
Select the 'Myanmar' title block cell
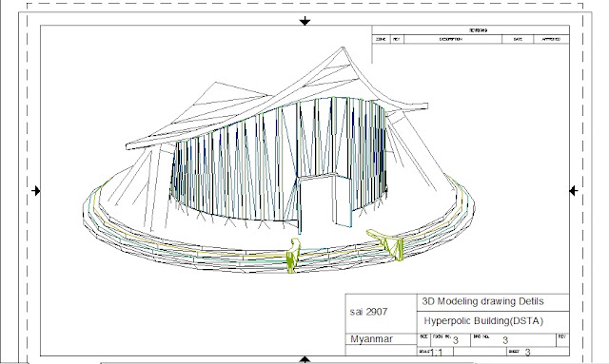pyautogui.click(x=382, y=338)
